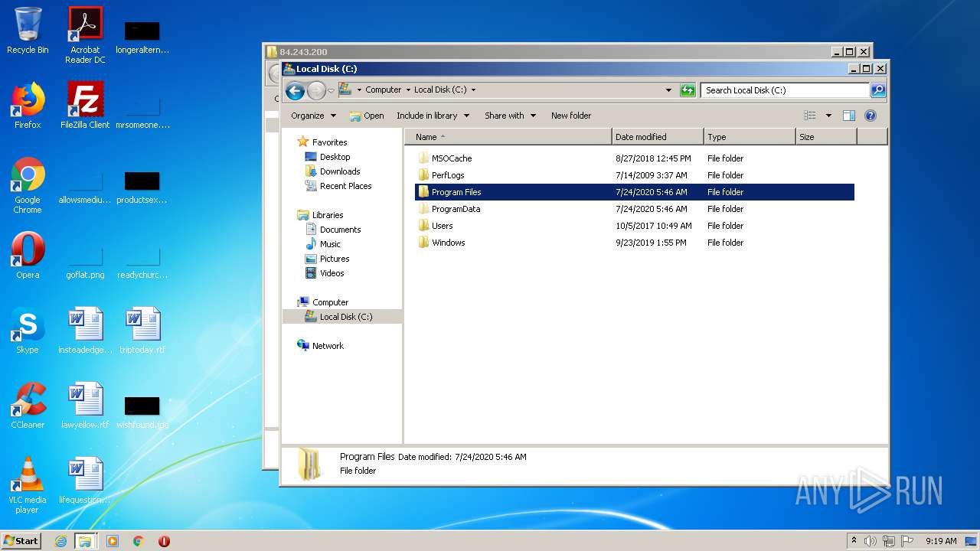
Task: Open the Pictures library
Action: (x=335, y=259)
